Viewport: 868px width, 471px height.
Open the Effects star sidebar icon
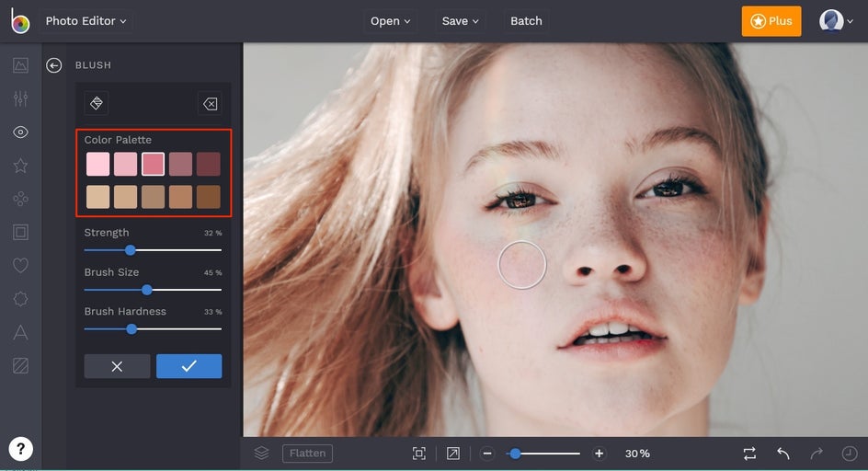point(20,166)
